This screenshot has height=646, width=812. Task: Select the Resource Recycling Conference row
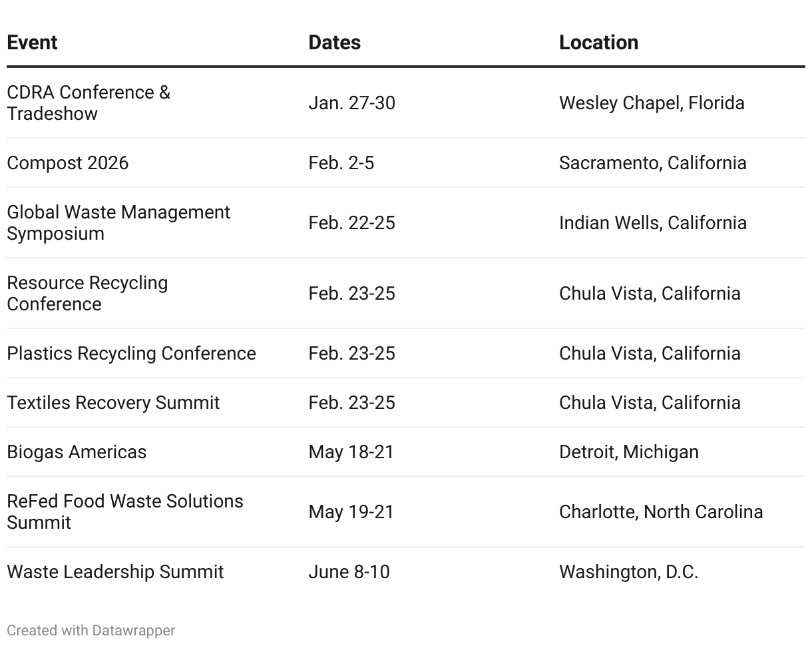point(406,293)
